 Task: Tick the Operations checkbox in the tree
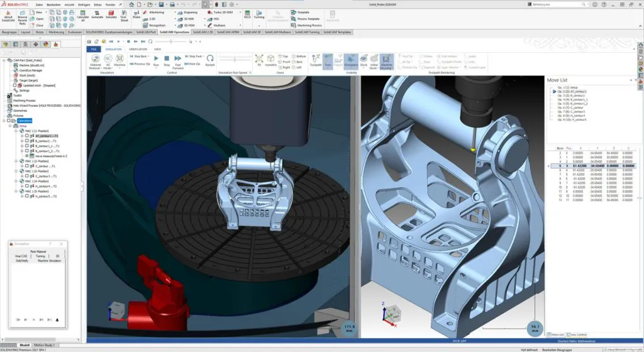pos(9,121)
